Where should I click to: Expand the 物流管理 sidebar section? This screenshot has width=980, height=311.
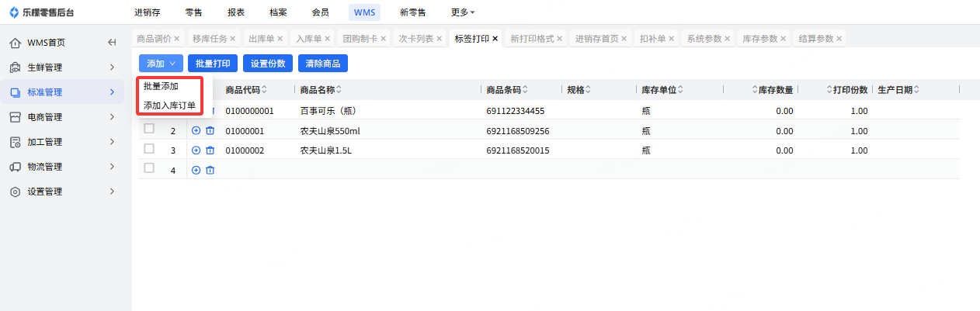click(112, 167)
